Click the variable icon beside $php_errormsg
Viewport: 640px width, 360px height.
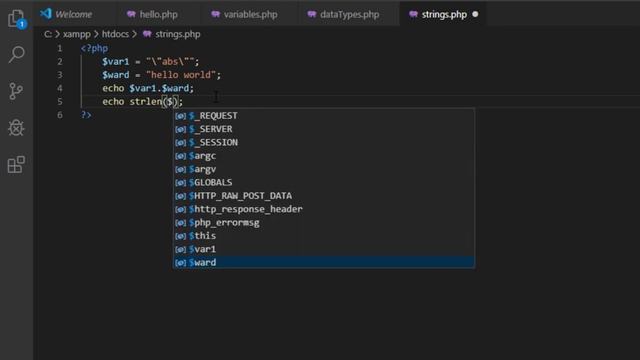tap(180, 222)
